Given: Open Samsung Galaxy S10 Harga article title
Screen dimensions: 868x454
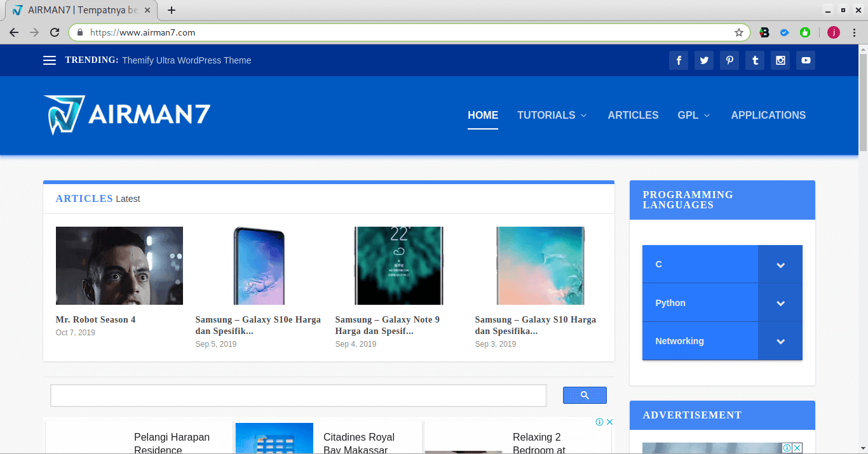Looking at the screenshot, I should pyautogui.click(x=535, y=325).
